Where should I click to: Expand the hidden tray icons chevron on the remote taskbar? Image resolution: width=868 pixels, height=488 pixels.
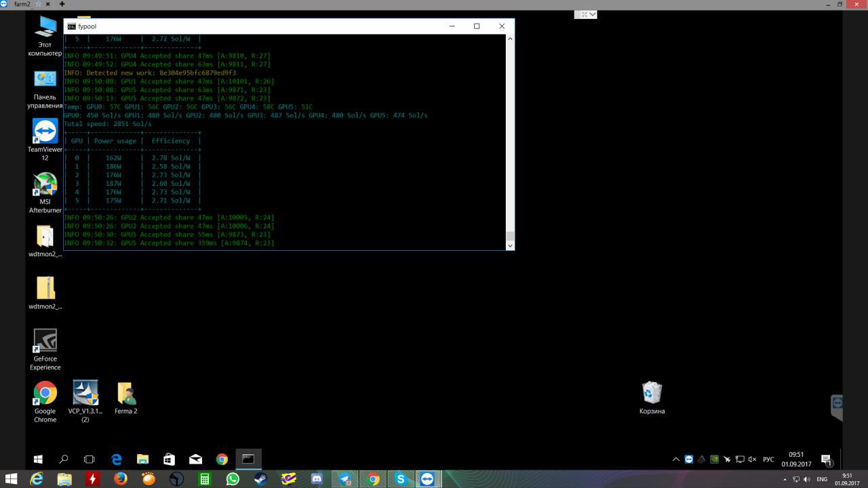(676, 459)
